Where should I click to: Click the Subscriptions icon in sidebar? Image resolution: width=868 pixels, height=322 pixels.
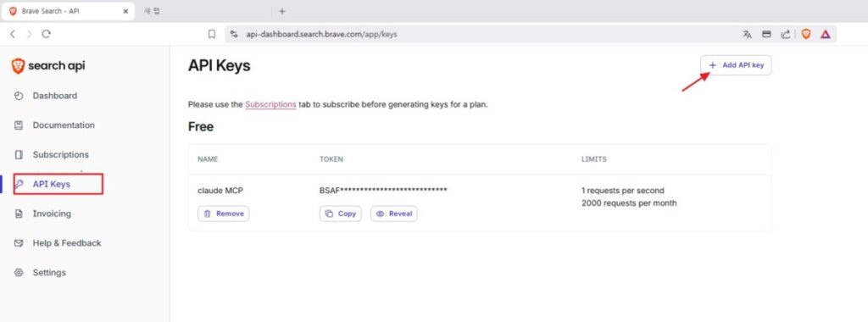point(19,154)
